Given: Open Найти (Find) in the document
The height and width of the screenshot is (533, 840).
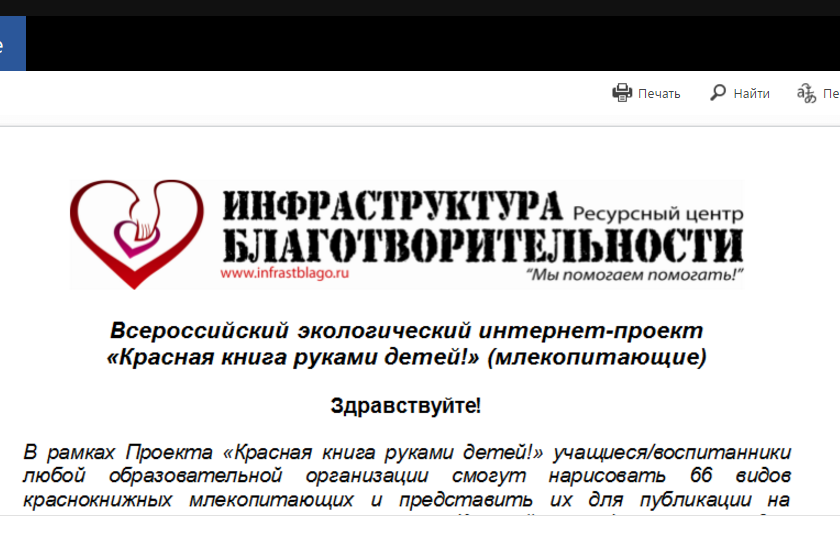Looking at the screenshot, I should [x=750, y=94].
